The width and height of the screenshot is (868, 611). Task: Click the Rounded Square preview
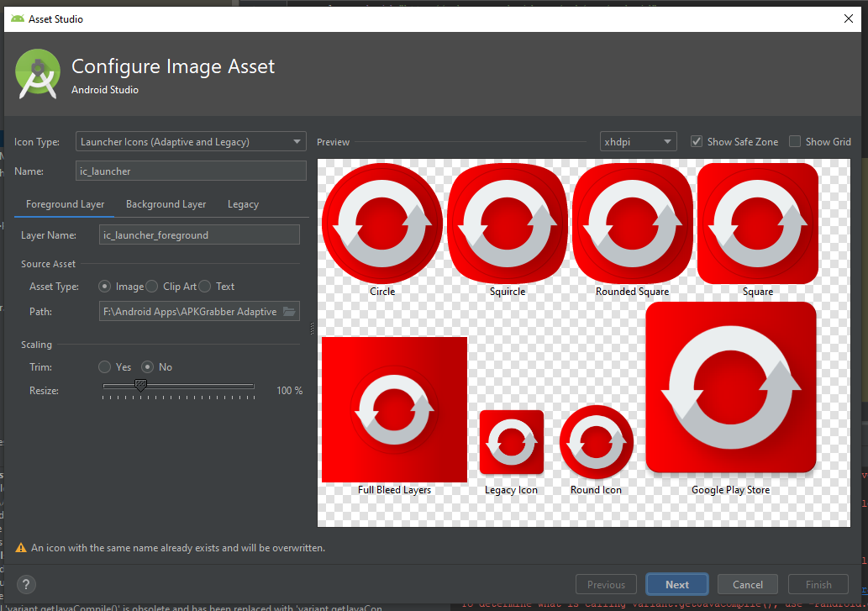[x=632, y=223]
